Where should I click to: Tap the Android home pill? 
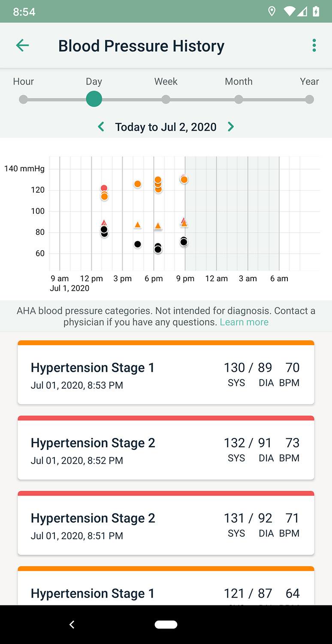pyautogui.click(x=166, y=624)
